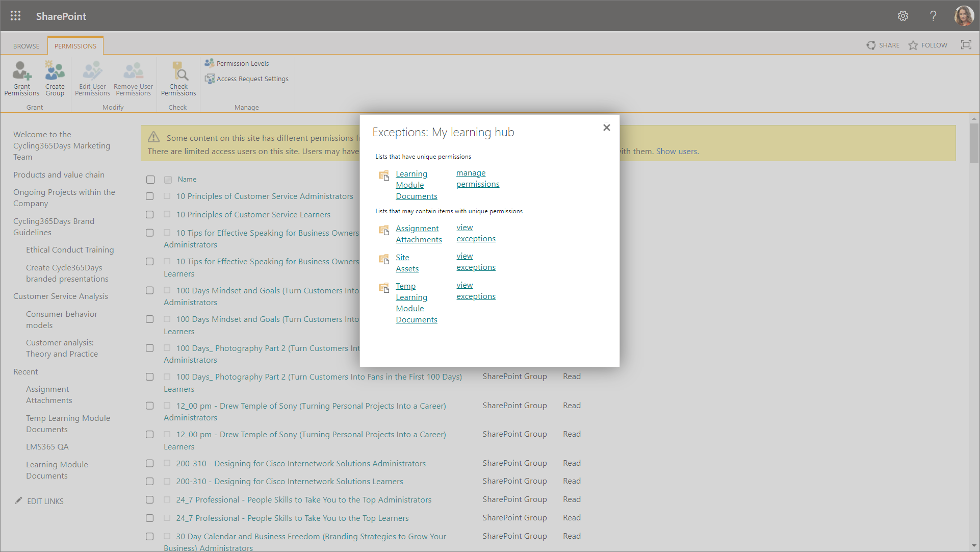The width and height of the screenshot is (980, 552).
Task: Tick the select-all checkbox beside Name
Action: [x=150, y=180]
